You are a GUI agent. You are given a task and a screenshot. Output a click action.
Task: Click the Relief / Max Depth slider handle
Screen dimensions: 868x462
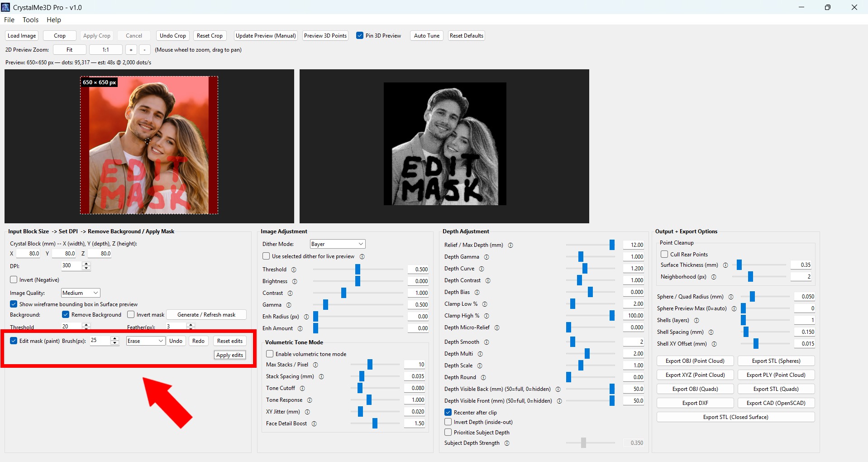click(x=612, y=245)
